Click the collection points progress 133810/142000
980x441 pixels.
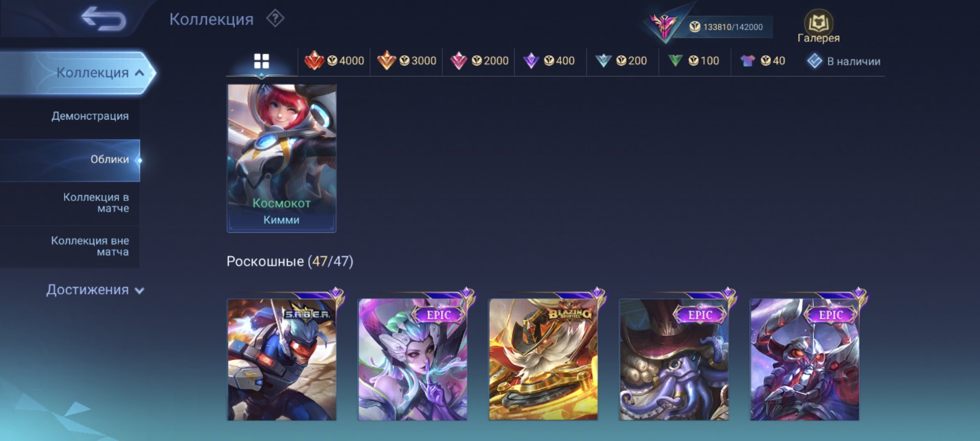point(726,27)
